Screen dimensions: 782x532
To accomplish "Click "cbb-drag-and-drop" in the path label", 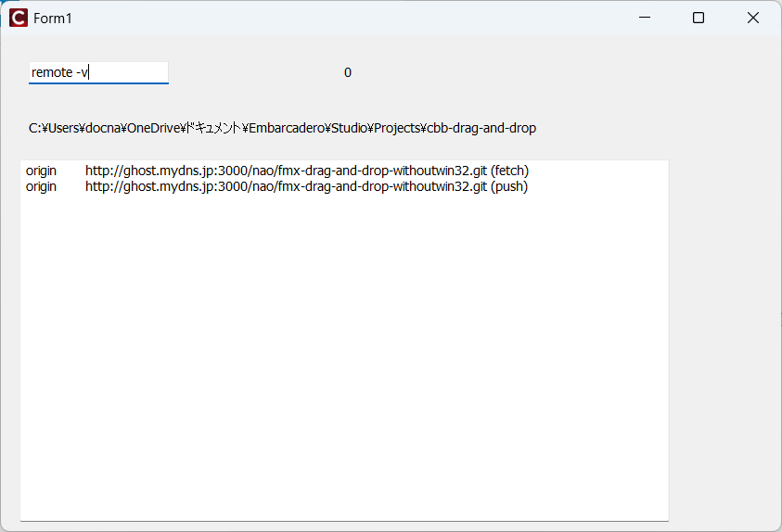I will (x=481, y=129).
